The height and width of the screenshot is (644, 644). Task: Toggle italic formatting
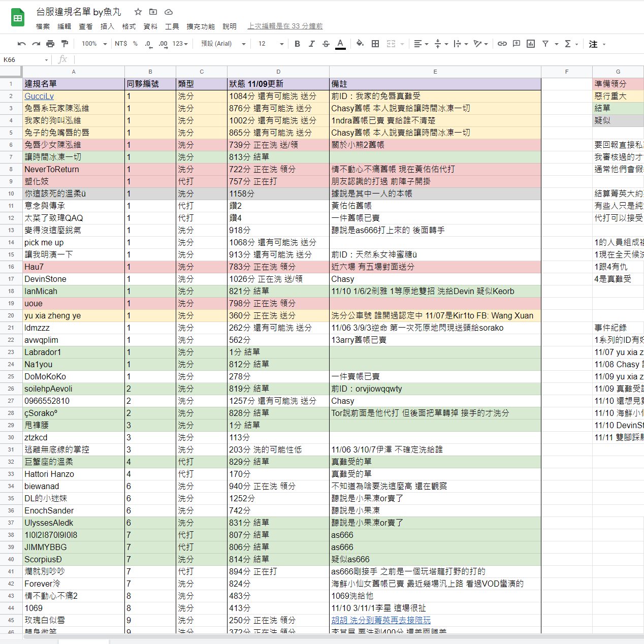[x=311, y=44]
